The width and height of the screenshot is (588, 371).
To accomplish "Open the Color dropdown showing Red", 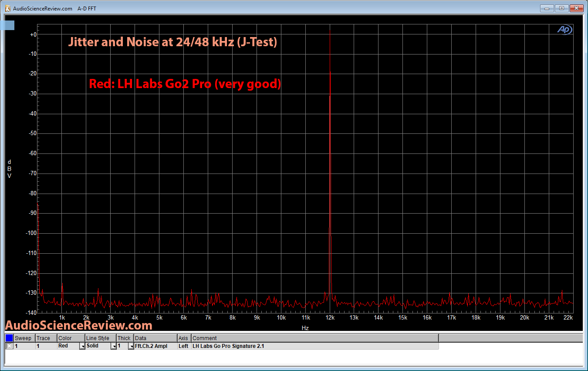I will (82, 346).
